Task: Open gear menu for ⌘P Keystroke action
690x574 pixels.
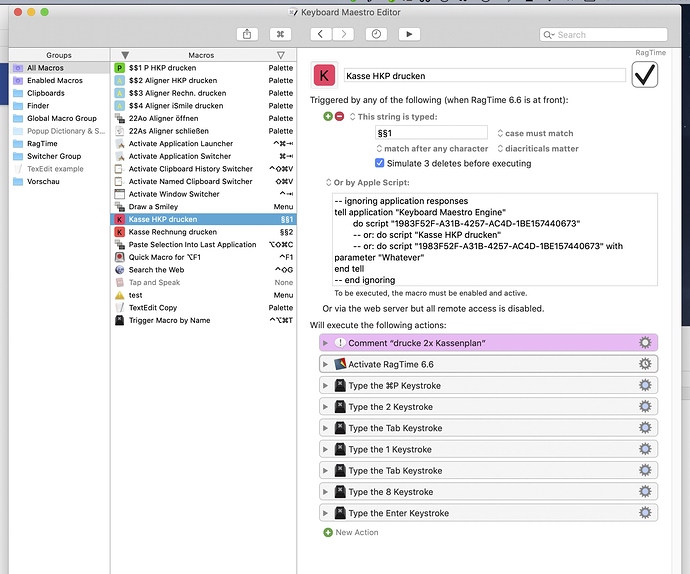Action: click(x=645, y=385)
